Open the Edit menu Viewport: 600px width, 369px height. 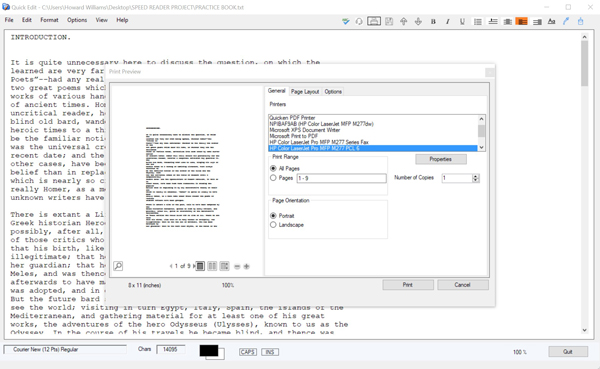[x=27, y=20]
